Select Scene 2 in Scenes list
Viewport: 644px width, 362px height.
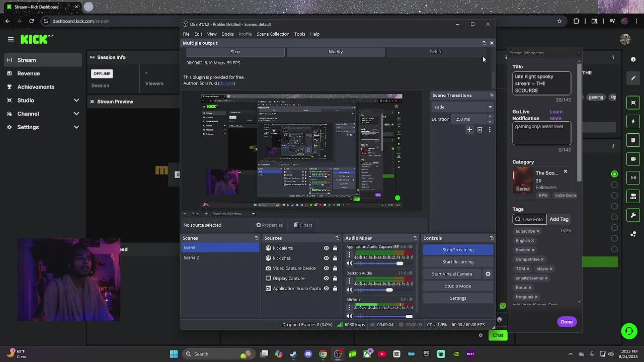tap(220, 257)
